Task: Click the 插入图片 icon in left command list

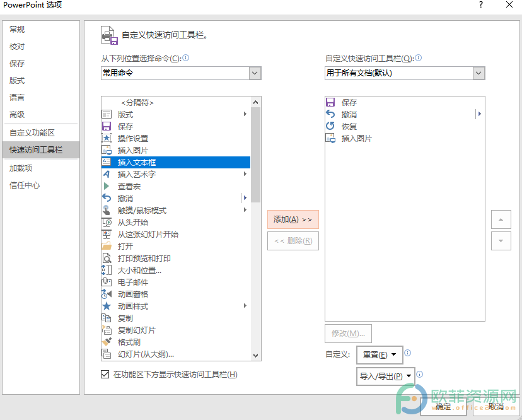Action: 107,151
